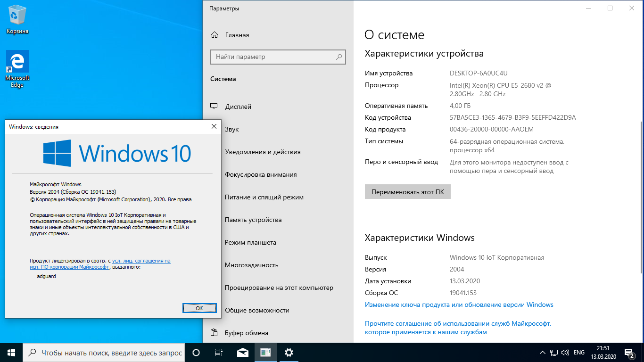Open Task View on the taskbar

219,353
